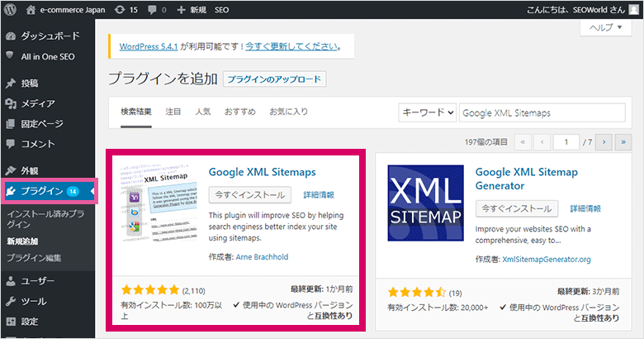Open XmlSitemapGenerator.org author link
Image resolution: width=644 pixels, height=339 pixels.
547,260
